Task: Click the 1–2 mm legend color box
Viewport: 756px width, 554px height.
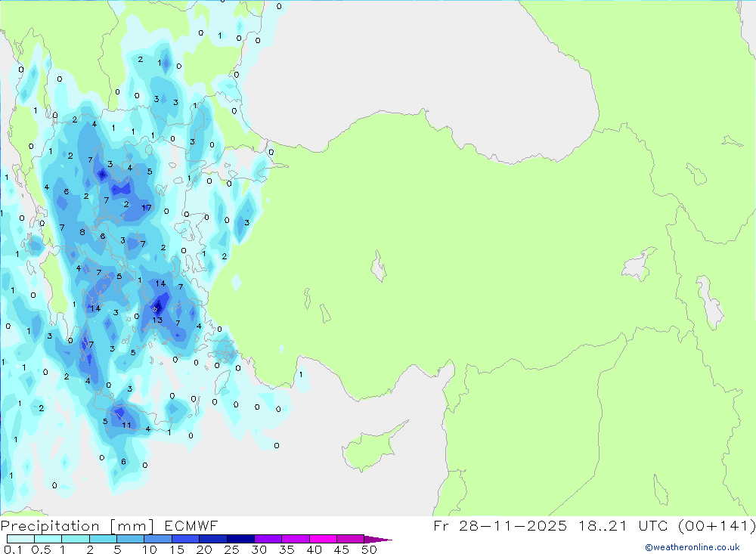Action: tap(76, 539)
